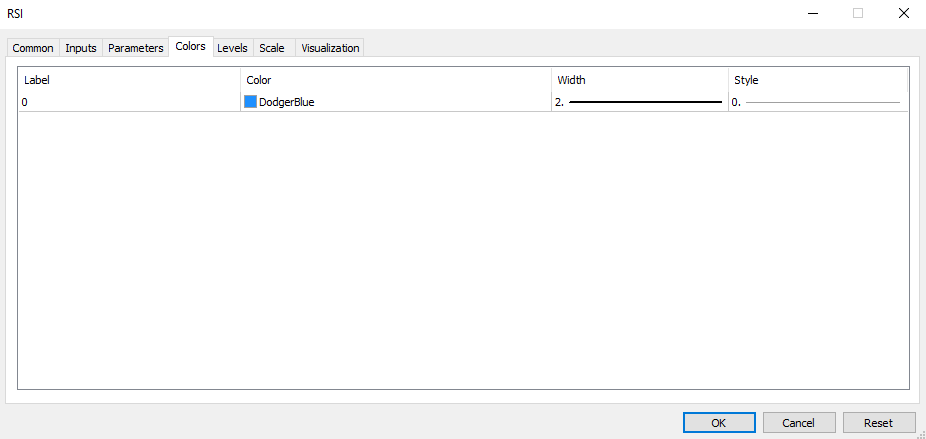926x439 pixels.
Task: Click the DodgerBlue color swatch
Action: [250, 102]
